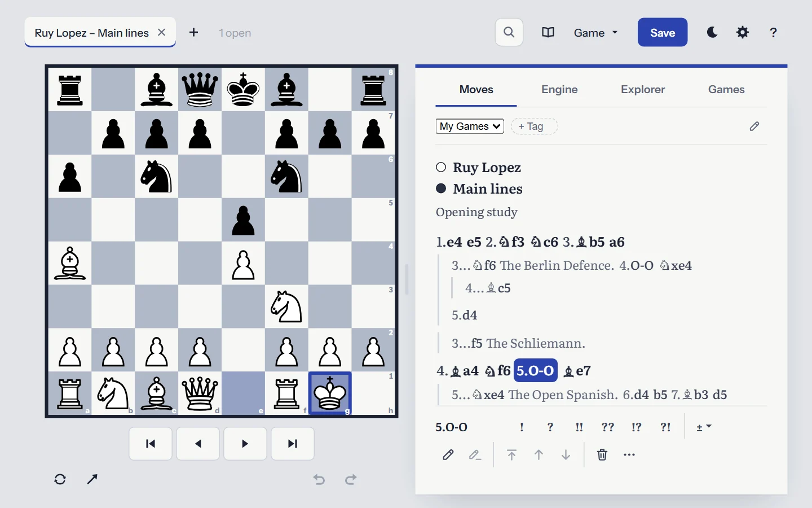The height and width of the screenshot is (508, 812).
Task: Switch to the Moves tab
Action: pyautogui.click(x=476, y=89)
